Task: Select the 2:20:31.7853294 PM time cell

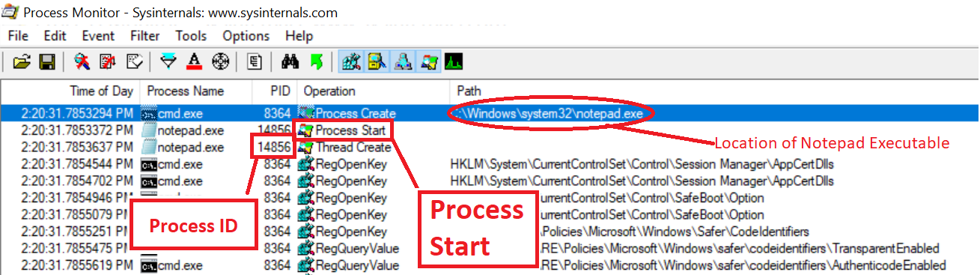Action: tap(78, 114)
